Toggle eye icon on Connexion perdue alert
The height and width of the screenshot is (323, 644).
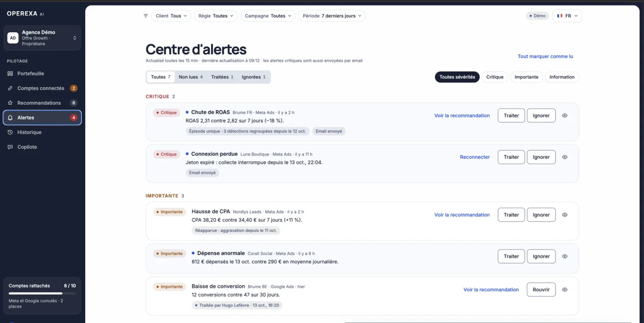(565, 157)
